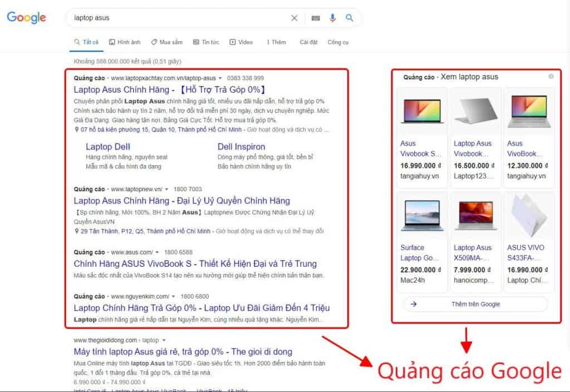
Task: Open Công cụ to filter search results
Action: [x=339, y=42]
